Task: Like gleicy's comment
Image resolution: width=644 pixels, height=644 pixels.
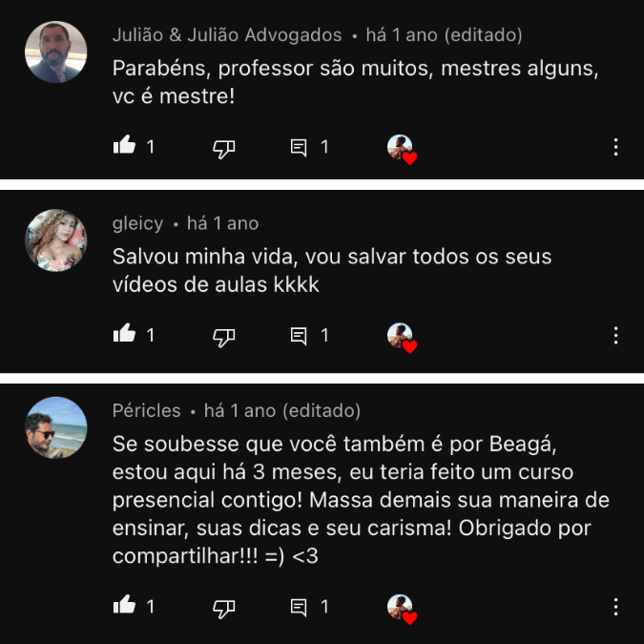Action: coord(124,334)
